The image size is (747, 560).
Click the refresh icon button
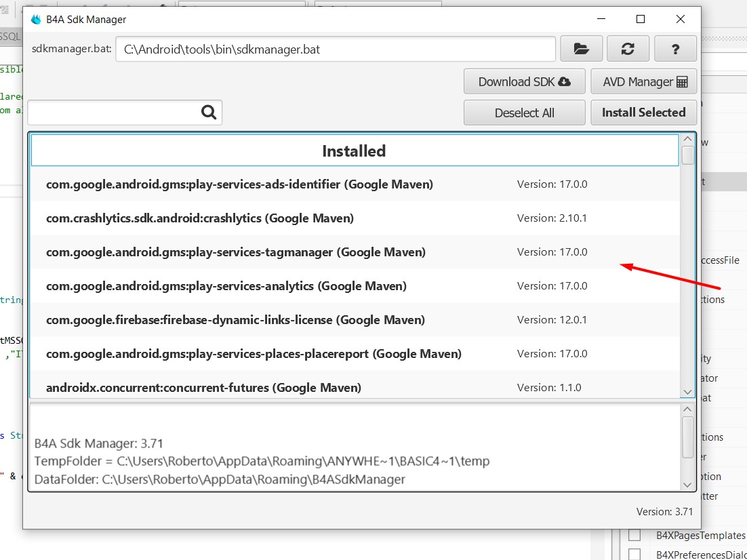[x=628, y=49]
